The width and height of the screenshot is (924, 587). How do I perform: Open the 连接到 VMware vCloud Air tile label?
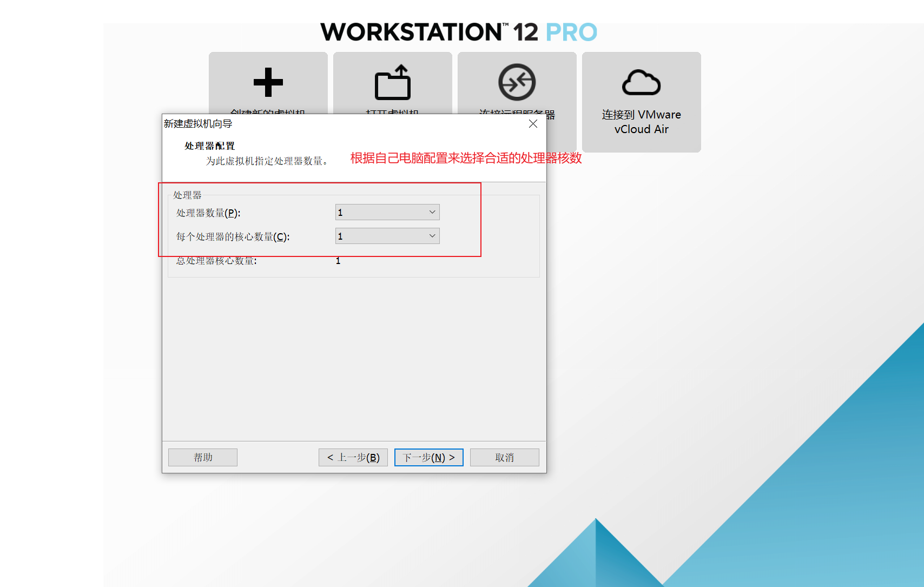coord(642,122)
